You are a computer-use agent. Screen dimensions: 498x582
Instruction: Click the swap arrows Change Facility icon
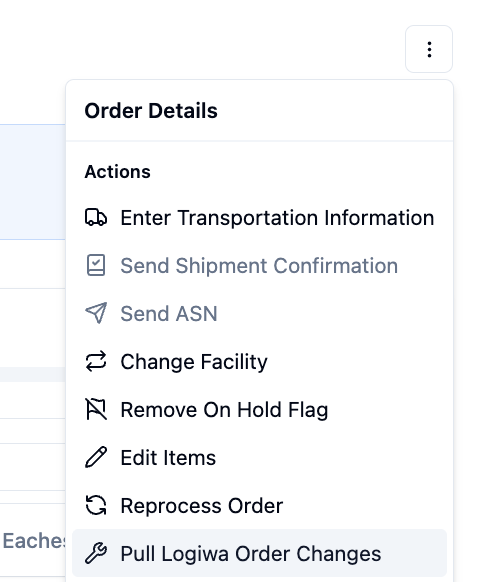coord(96,362)
